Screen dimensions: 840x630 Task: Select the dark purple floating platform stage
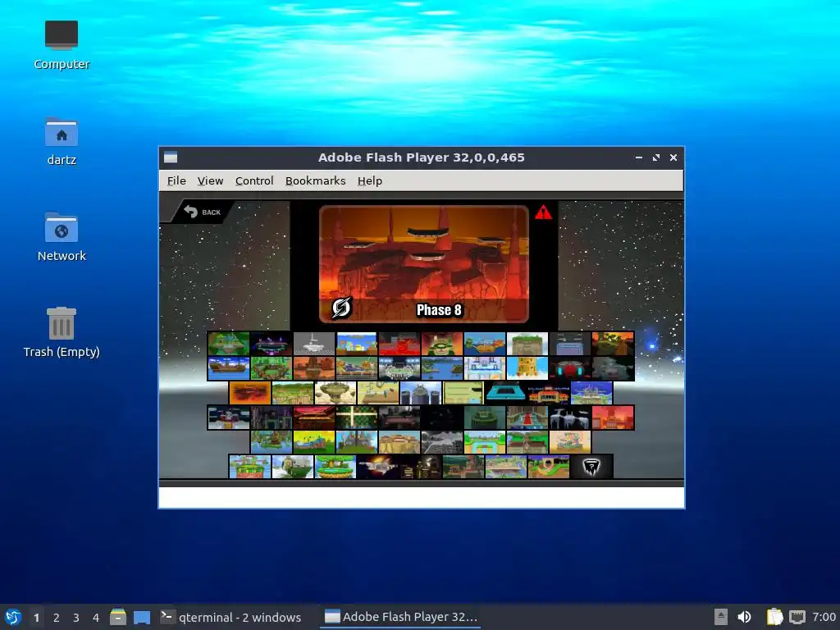click(271, 344)
